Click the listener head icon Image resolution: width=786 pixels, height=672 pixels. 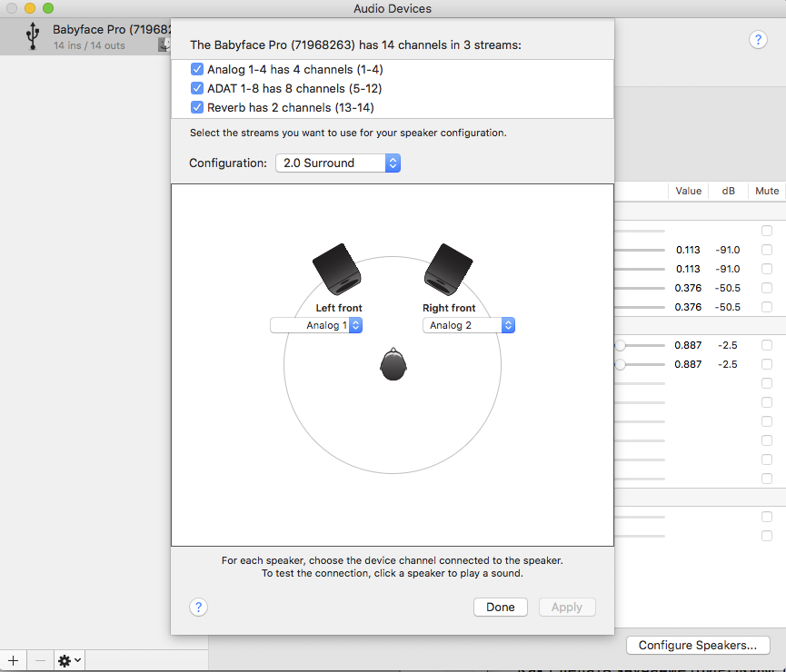[393, 364]
